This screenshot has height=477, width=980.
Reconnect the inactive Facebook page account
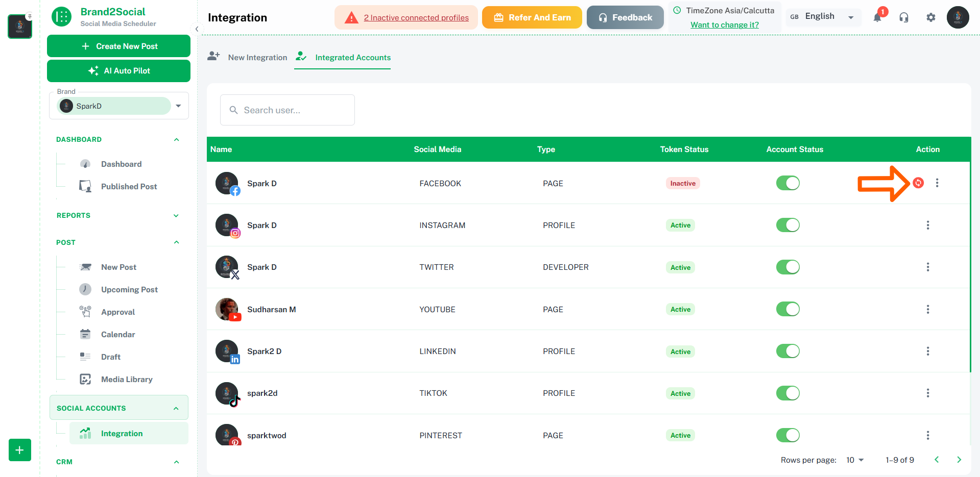pos(918,183)
